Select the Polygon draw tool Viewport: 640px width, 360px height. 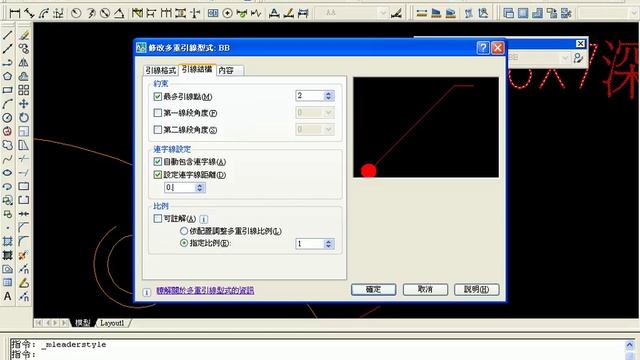point(7,76)
